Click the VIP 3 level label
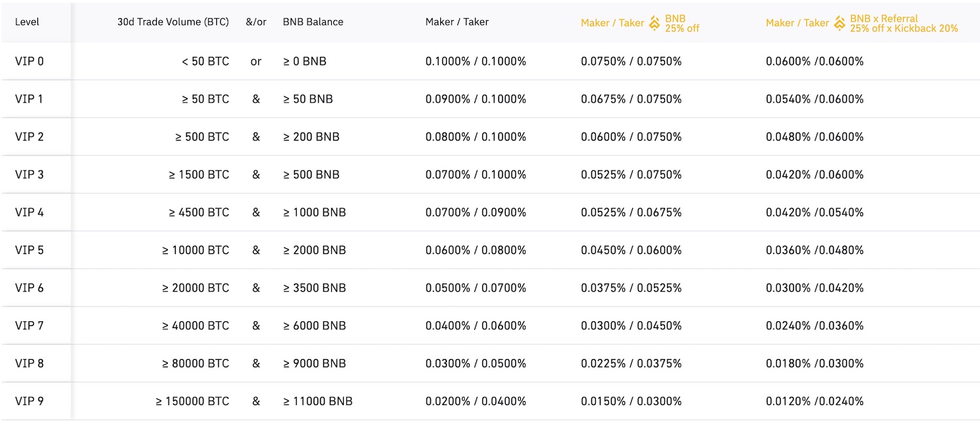 coord(29,174)
